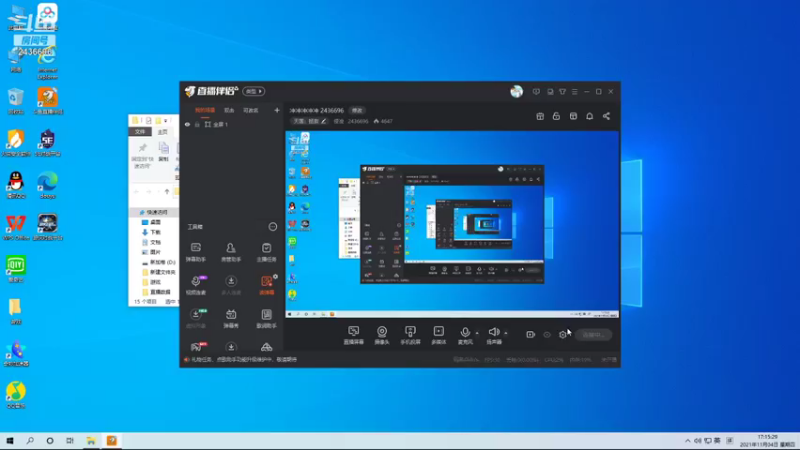
Task: Click the package box icon beside the bell
Action: coord(573,116)
